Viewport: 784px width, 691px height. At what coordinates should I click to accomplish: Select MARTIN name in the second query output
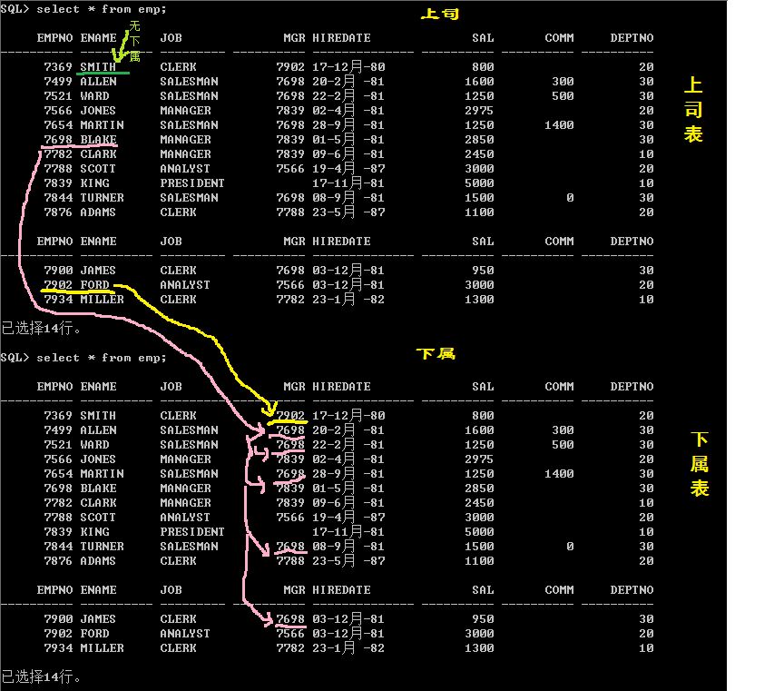[102, 473]
